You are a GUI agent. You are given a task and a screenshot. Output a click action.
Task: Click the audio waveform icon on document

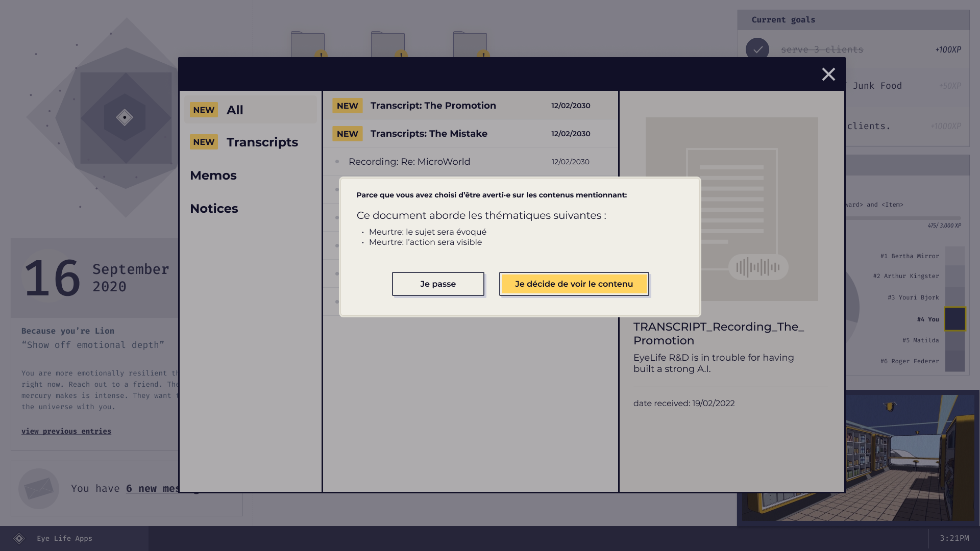[758, 267]
